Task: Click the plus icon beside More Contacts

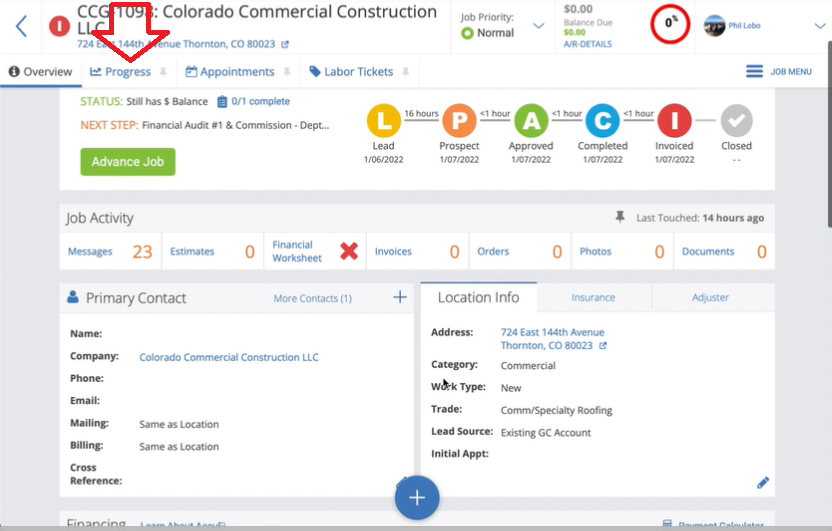Action: click(400, 297)
